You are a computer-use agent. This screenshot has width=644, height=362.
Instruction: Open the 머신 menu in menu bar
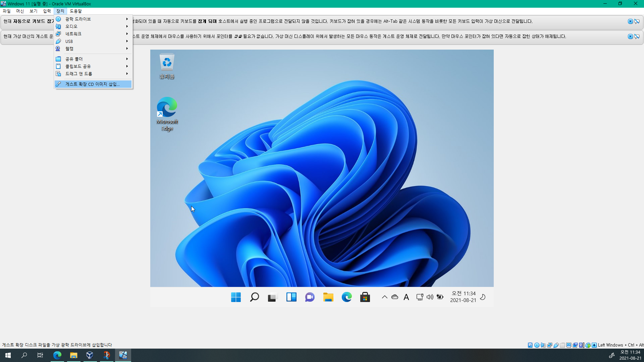[x=20, y=11]
